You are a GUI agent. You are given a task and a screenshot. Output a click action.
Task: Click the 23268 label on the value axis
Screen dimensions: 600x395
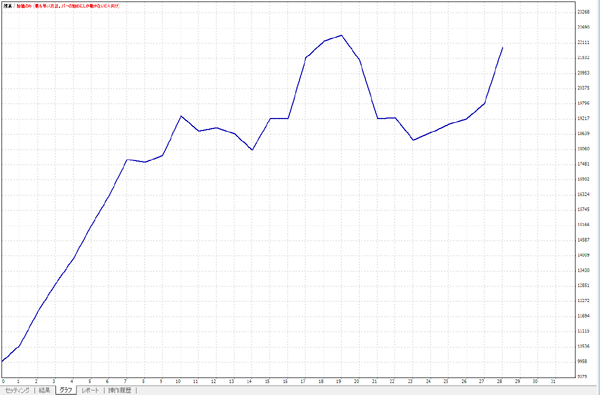[583, 12]
